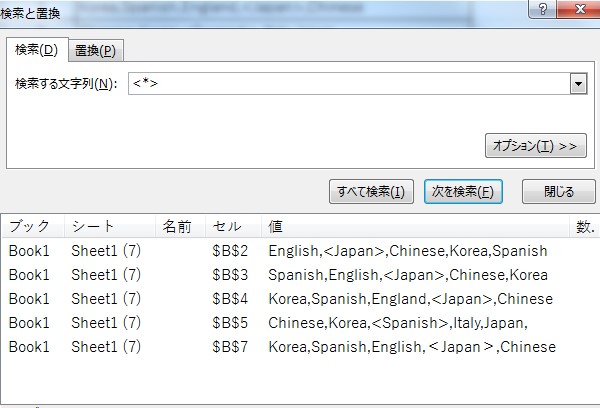Screen dimensions: 600x408
Task: Open the search string history dropdown arrow
Action: [577, 84]
